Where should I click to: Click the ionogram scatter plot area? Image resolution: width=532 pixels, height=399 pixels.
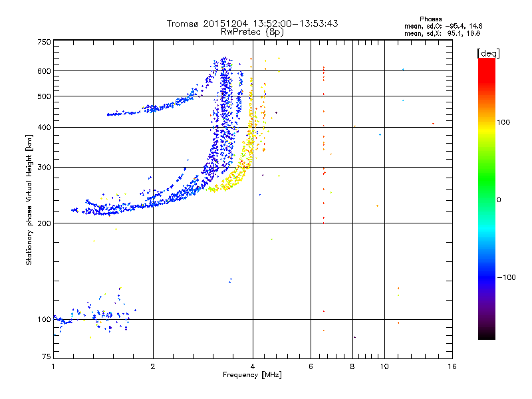click(253, 199)
